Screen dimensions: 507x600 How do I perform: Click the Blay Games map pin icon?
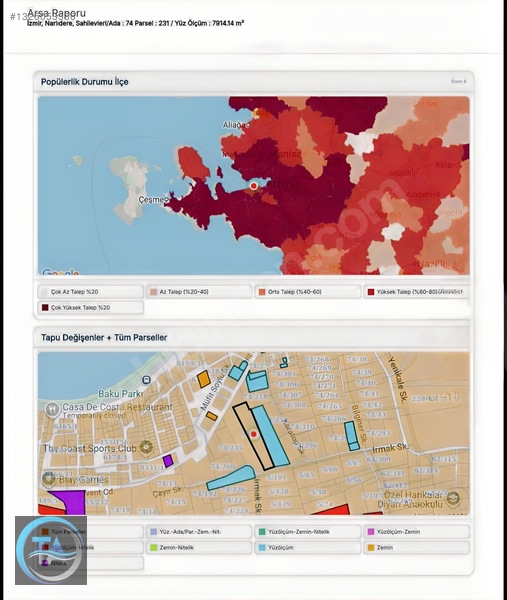(x=48, y=478)
